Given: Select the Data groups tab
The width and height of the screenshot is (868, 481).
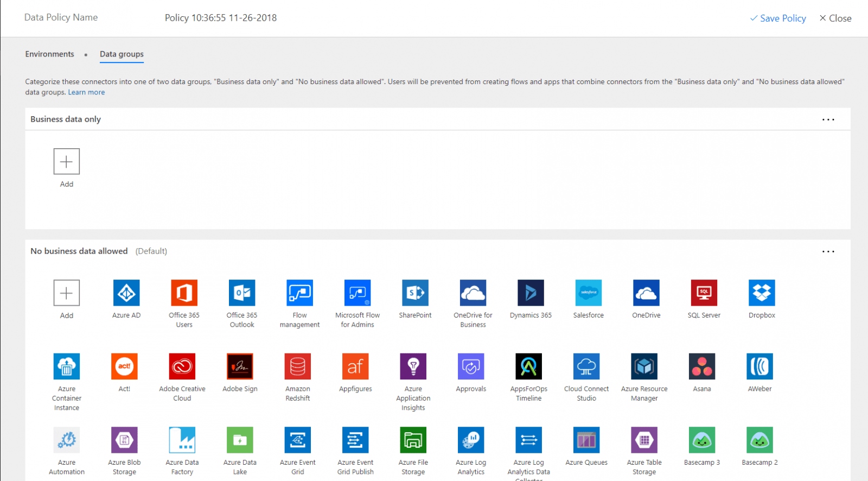Looking at the screenshot, I should 122,54.
